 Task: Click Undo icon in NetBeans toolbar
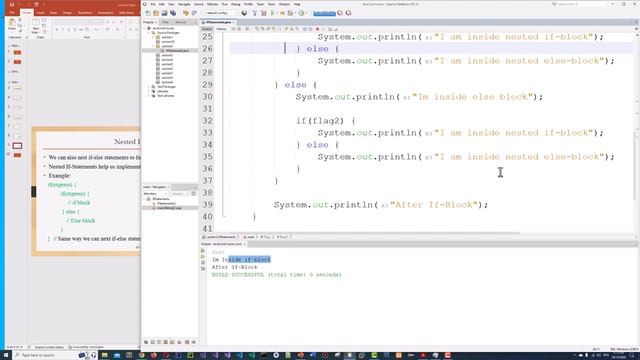coord(186,13)
